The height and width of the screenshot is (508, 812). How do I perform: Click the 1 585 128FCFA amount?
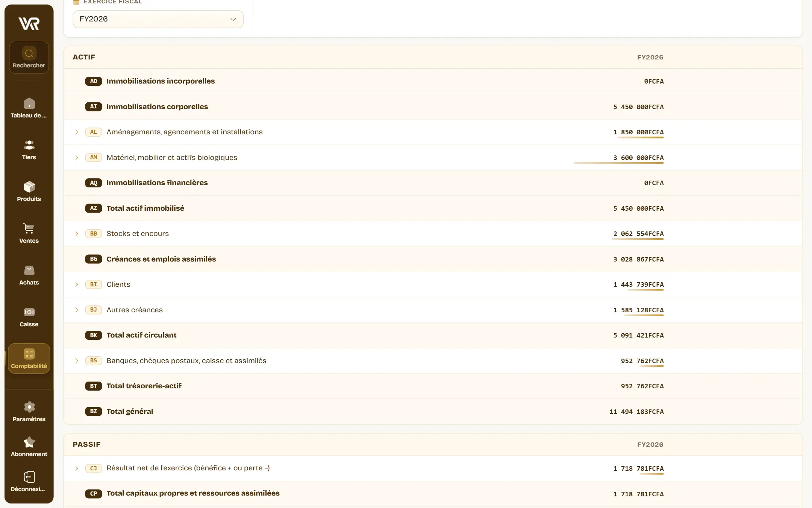click(x=638, y=310)
